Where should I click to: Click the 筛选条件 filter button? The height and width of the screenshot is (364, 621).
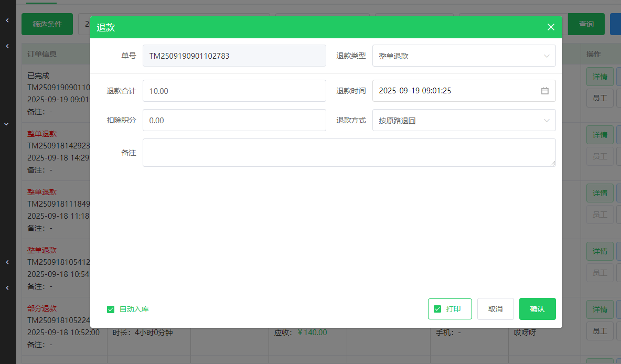[x=47, y=24]
